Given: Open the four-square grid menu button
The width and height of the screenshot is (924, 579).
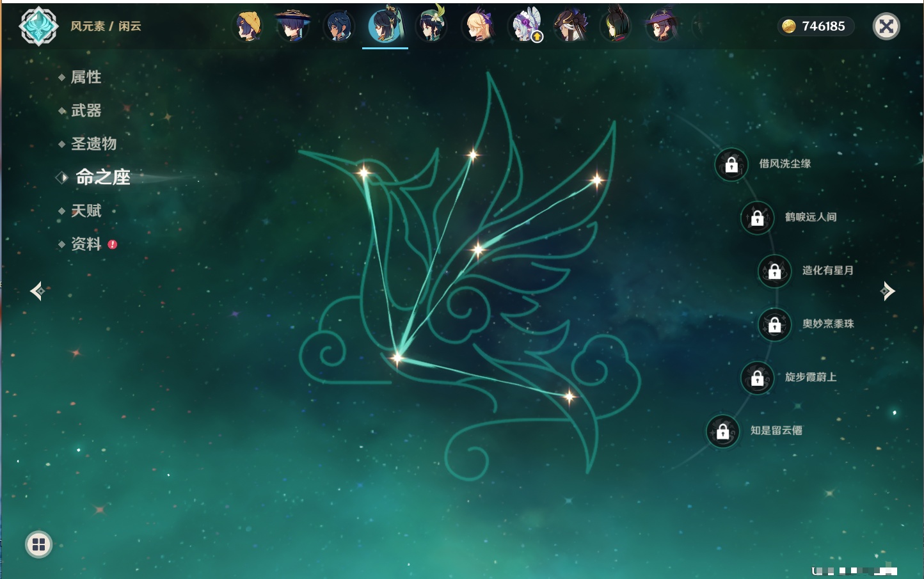Looking at the screenshot, I should pos(38,544).
